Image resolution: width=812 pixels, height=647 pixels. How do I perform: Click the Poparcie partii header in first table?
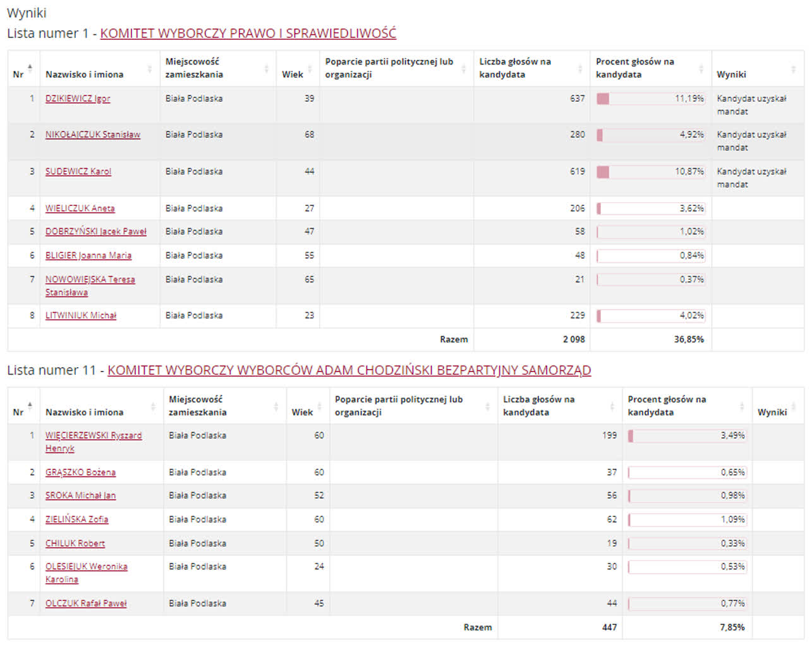389,68
